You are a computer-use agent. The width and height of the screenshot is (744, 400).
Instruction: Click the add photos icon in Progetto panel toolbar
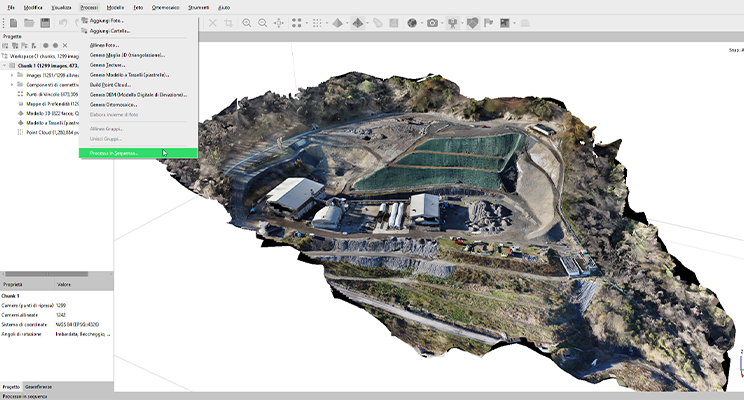15,46
